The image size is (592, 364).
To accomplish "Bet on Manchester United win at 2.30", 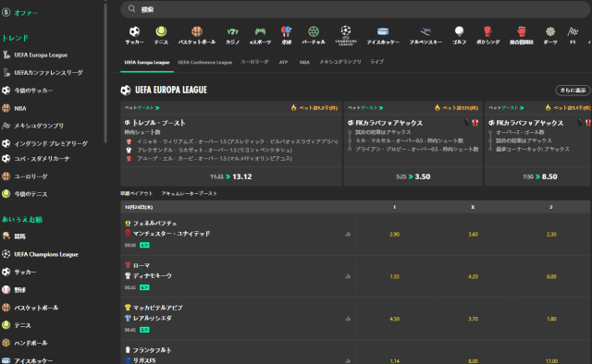I will [x=551, y=235].
